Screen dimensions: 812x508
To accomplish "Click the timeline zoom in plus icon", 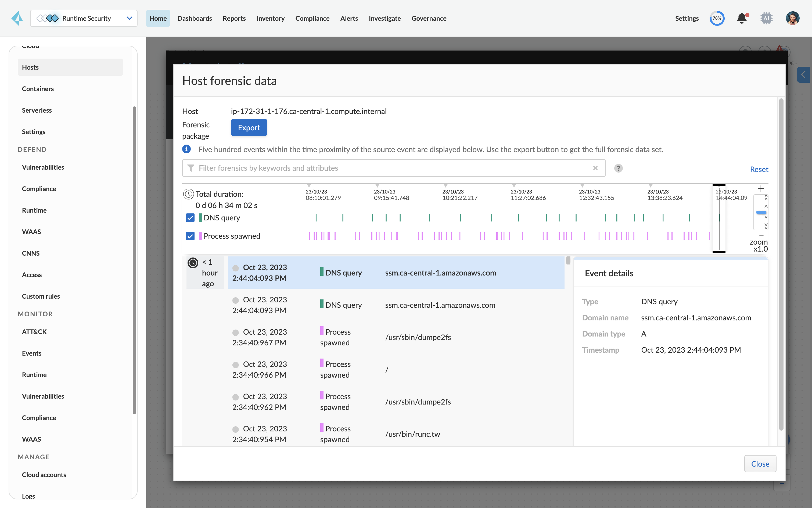I will click(761, 188).
